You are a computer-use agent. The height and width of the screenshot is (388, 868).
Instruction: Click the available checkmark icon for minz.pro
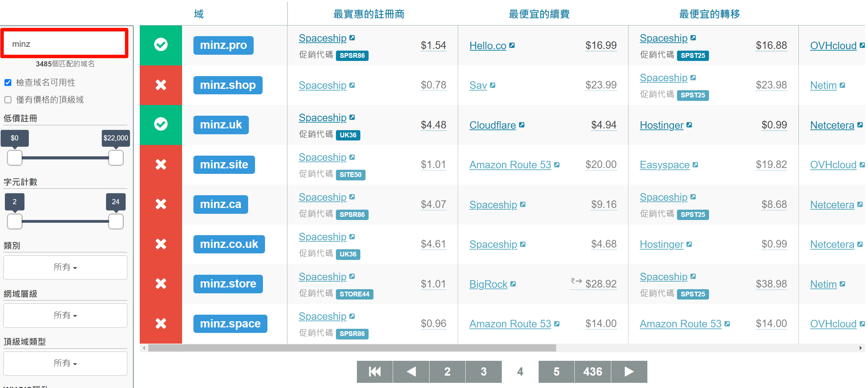point(161,45)
